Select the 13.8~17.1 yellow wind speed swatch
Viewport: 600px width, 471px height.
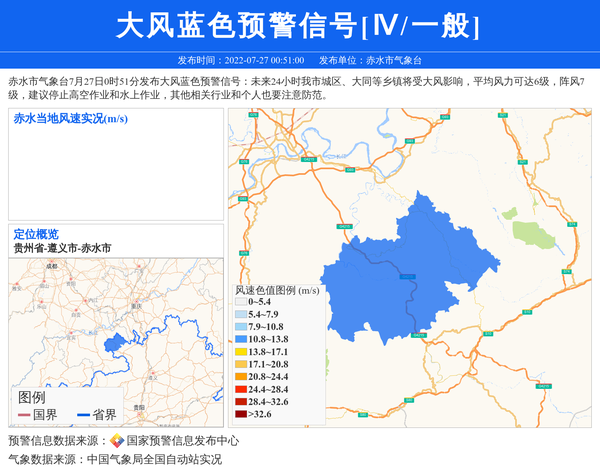[x=240, y=352]
